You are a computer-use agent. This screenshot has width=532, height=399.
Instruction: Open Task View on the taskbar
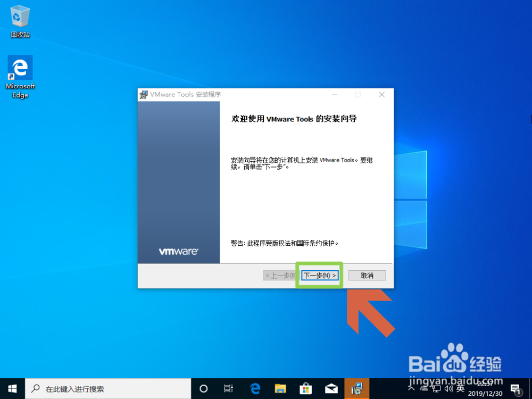tap(229, 388)
